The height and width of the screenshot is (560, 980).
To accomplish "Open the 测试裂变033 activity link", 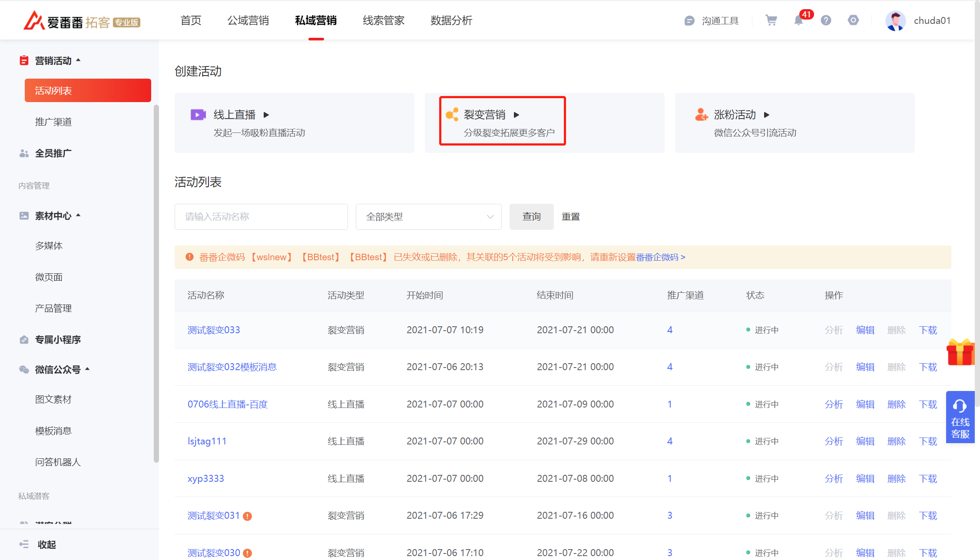I will pyautogui.click(x=214, y=330).
